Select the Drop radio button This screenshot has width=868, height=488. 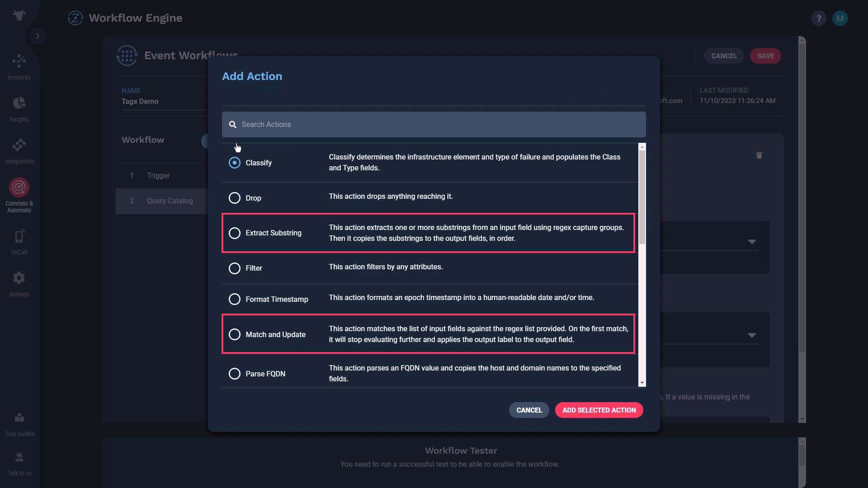tap(234, 198)
